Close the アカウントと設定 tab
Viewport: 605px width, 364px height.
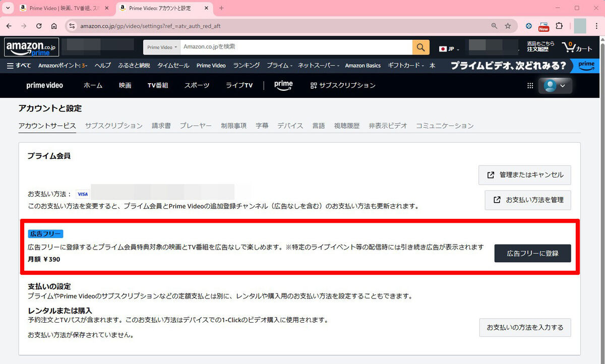[x=207, y=8]
